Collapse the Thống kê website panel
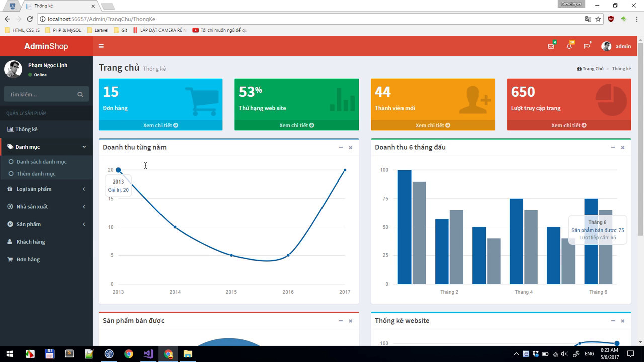 (613, 321)
